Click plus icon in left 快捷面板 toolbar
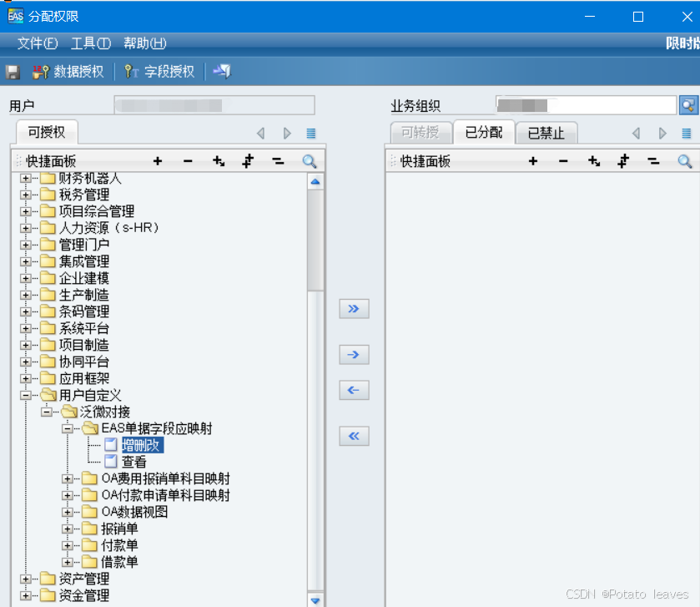This screenshot has height=607, width=700. coord(158,161)
